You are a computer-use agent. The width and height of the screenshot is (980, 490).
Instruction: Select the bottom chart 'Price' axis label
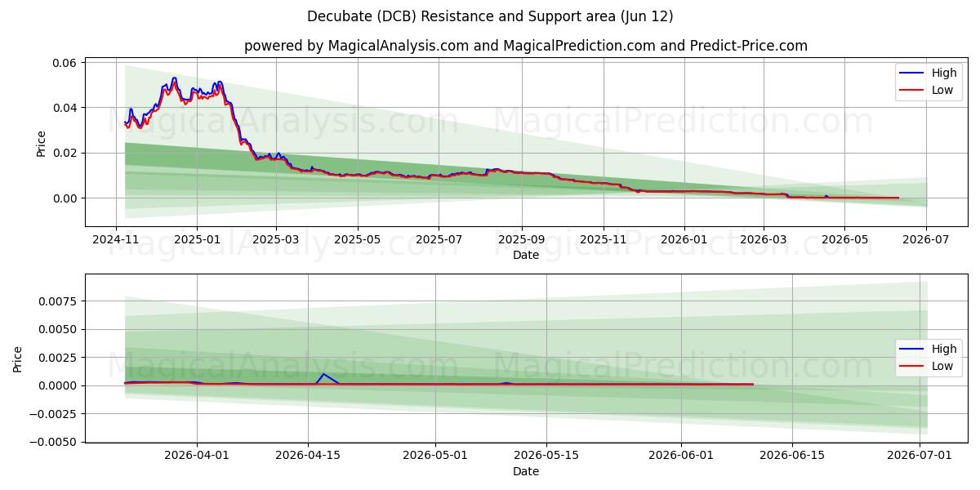point(18,359)
